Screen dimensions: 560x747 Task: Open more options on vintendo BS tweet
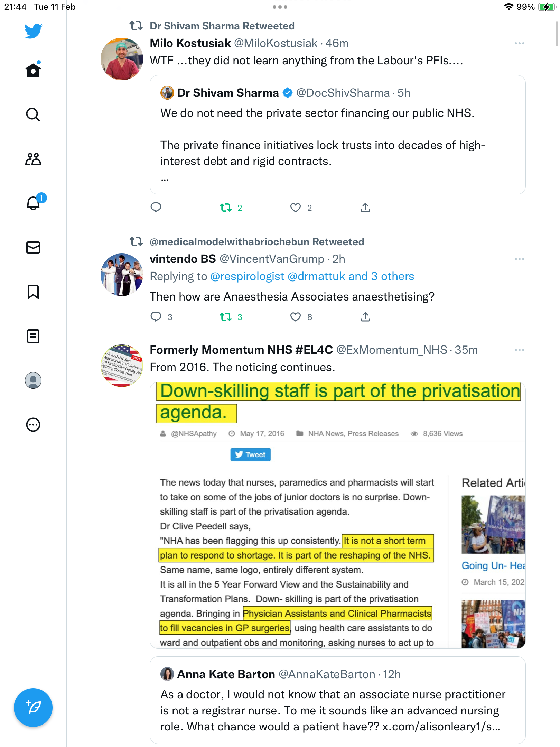[x=520, y=259]
